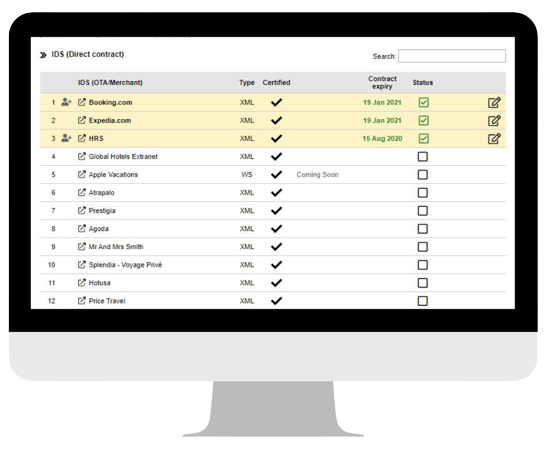
Task: Open the external link icon for Prestigia
Action: pos(81,211)
